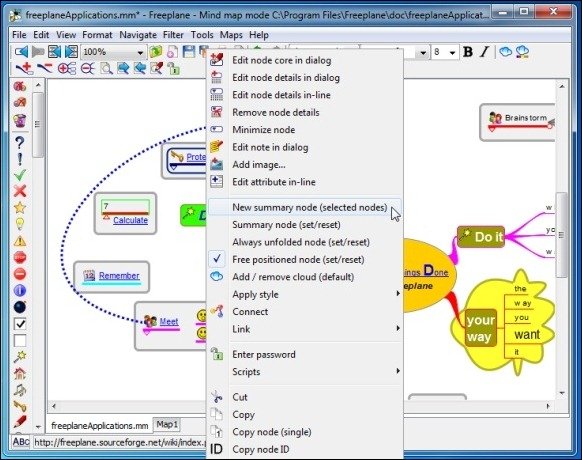Click the icon sidebar vertical scrollbar thumb
The image size is (582, 460).
point(37,124)
